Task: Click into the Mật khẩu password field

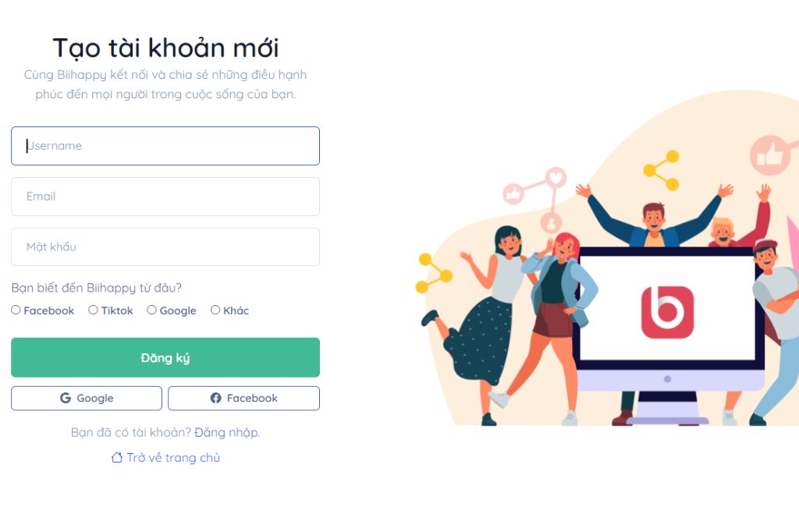Action: 165,247
